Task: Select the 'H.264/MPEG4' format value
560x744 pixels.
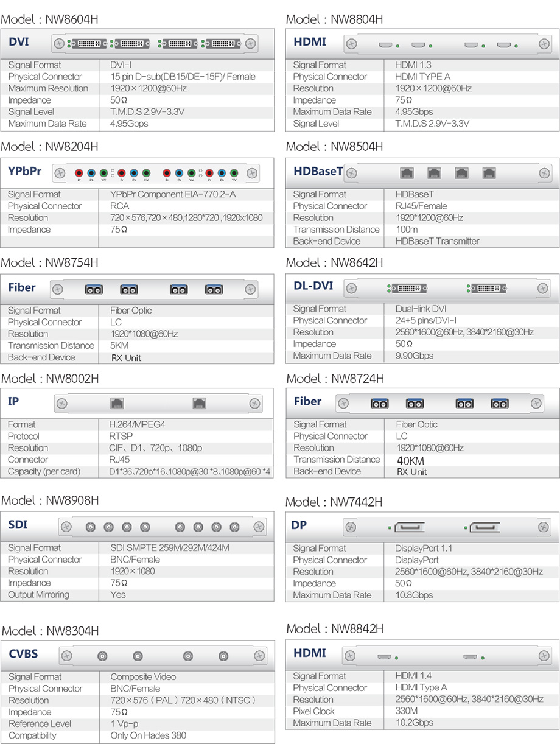Action: point(138,424)
